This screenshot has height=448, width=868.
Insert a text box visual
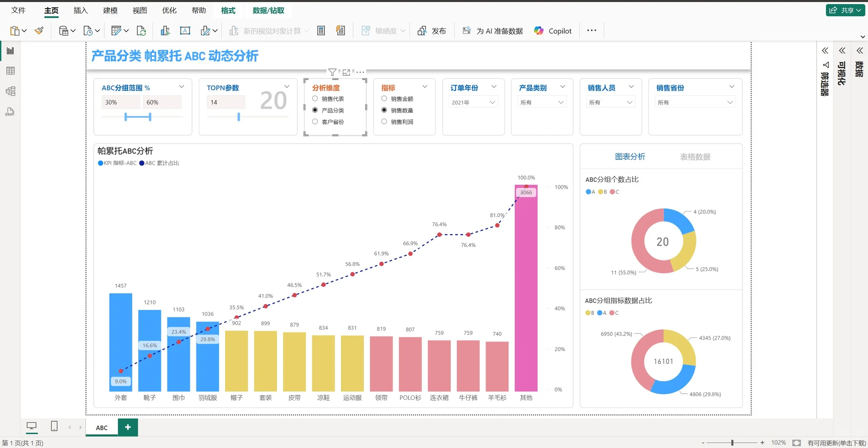[x=185, y=30]
